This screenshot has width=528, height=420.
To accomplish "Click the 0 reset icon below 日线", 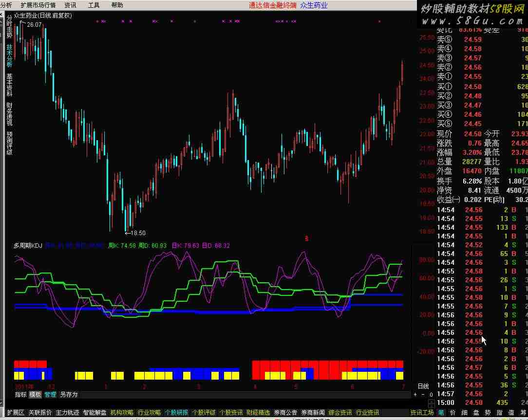I will pyautogui.click(x=431, y=395).
